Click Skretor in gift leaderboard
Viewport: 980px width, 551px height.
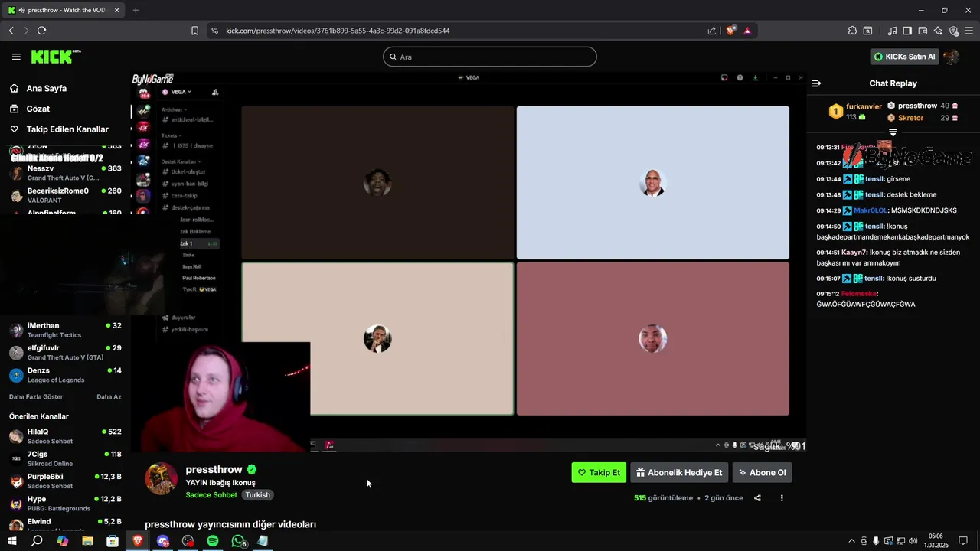coord(910,118)
